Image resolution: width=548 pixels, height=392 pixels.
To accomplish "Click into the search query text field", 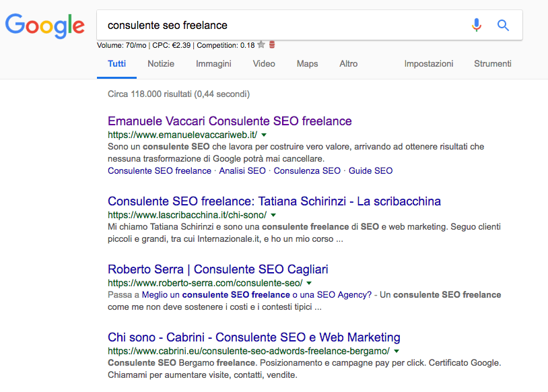I will tap(283, 26).
